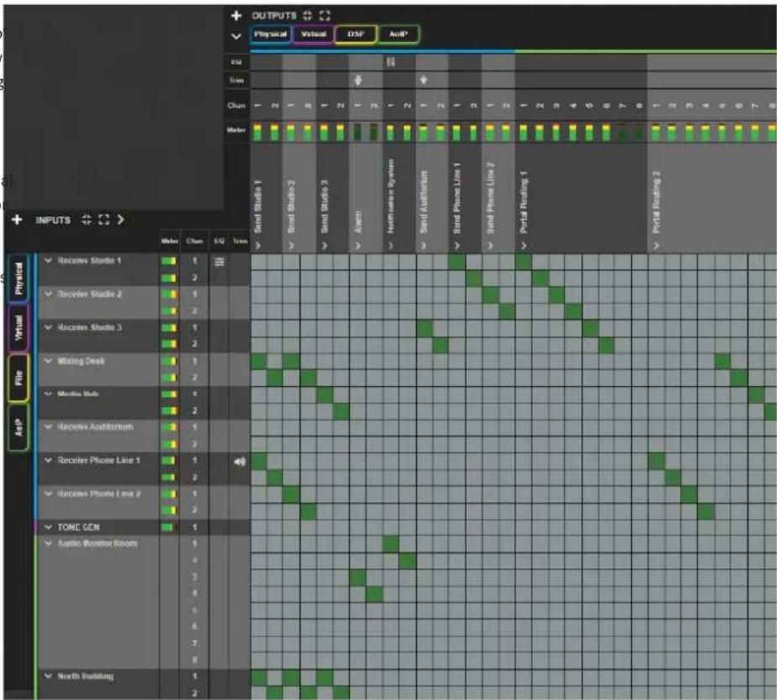Toggle the crosspoint for Receive Studio 1 channel 1 to Send Phone Line 1
The height and width of the screenshot is (700, 777).
click(456, 262)
